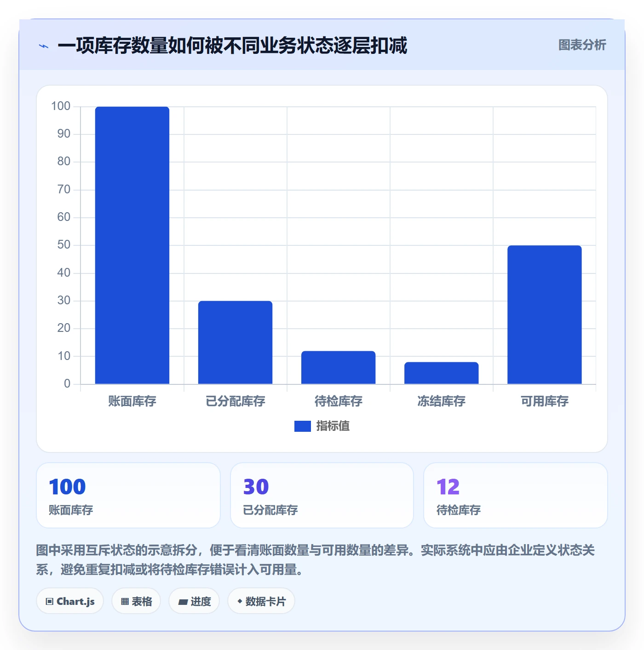Click the Chart.js tag chip
The height and width of the screenshot is (650, 644).
(70, 601)
